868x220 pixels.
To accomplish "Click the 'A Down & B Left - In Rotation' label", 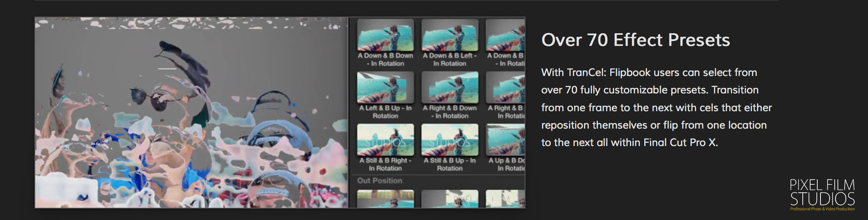I will [x=449, y=60].
